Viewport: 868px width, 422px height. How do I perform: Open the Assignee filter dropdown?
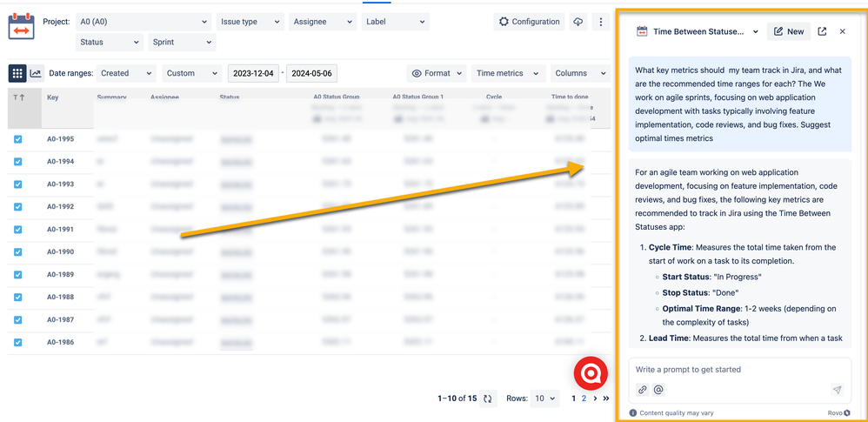click(323, 22)
